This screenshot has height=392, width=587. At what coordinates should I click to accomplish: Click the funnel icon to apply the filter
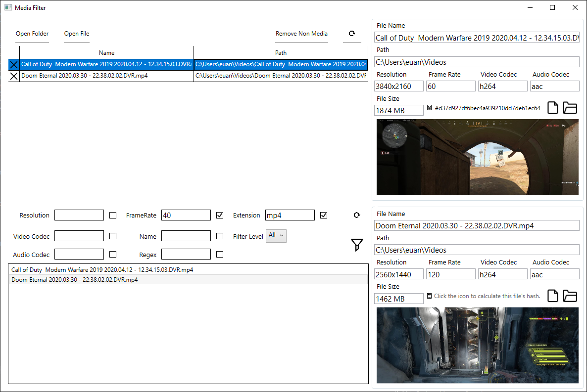tap(357, 245)
